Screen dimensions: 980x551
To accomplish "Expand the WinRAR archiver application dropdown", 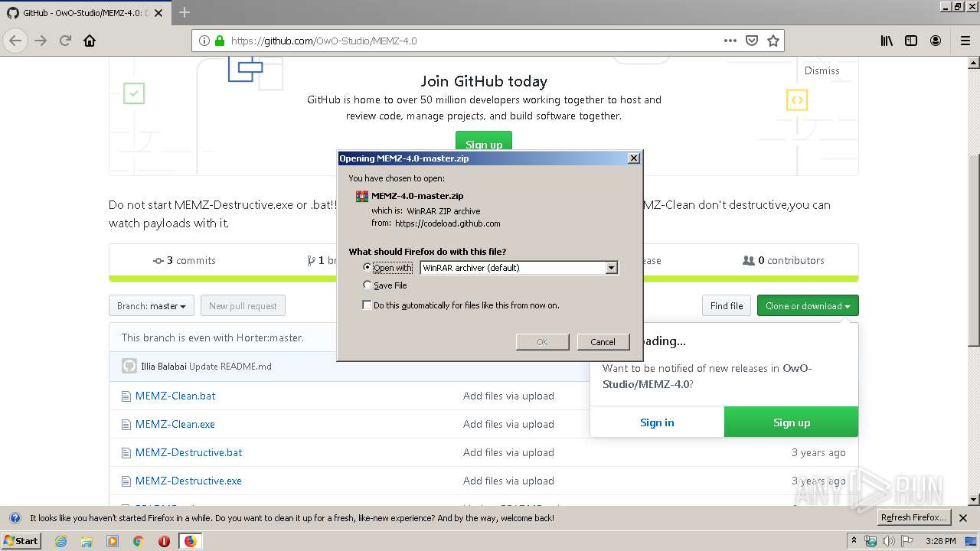I will point(611,268).
